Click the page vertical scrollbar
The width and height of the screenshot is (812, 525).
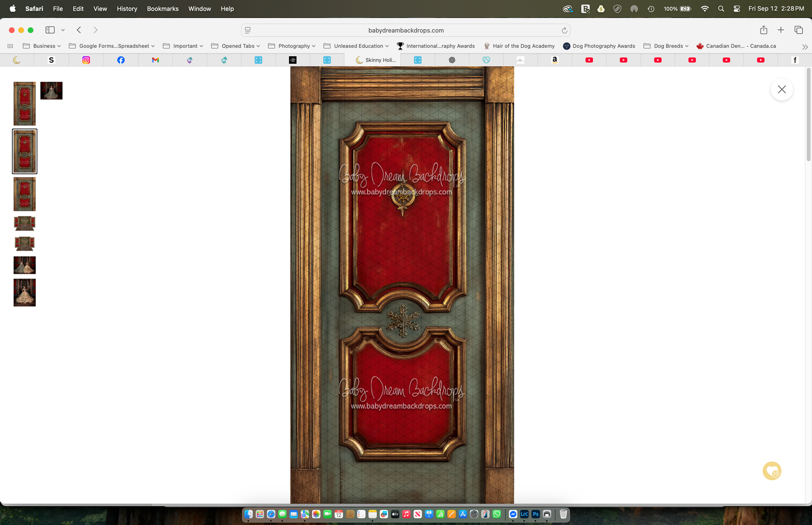point(808,115)
